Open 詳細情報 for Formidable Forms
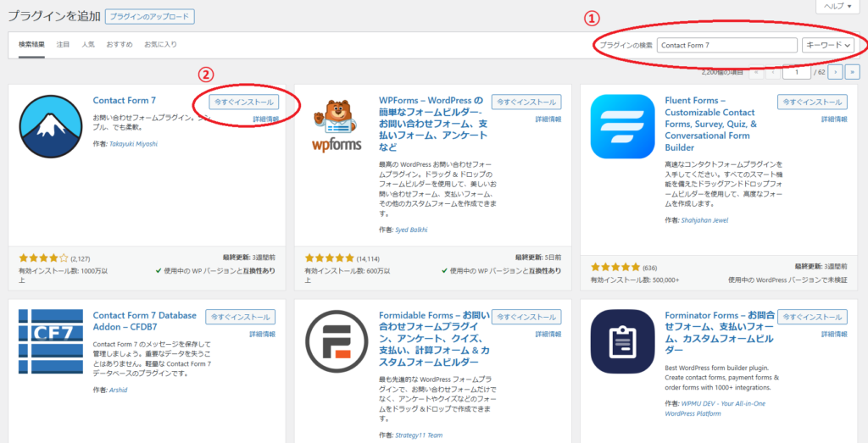The width and height of the screenshot is (868, 443). pos(548,334)
